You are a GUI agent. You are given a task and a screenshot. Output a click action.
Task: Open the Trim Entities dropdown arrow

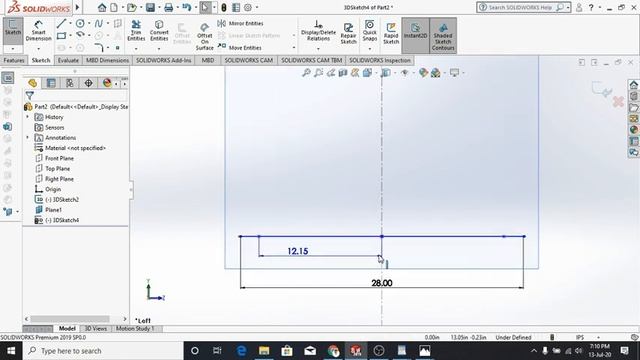pyautogui.click(x=136, y=49)
